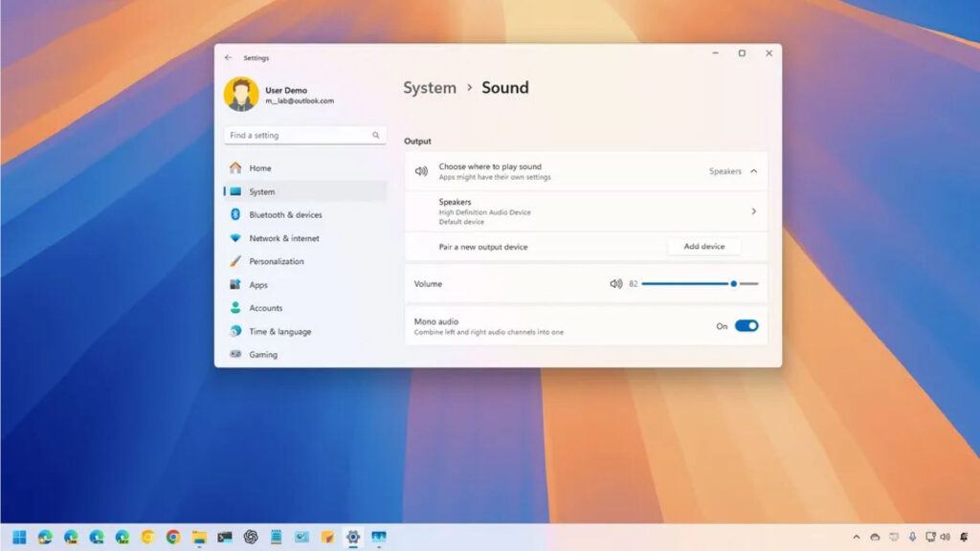
Task: Open the Personalization settings page
Action: [x=277, y=261]
